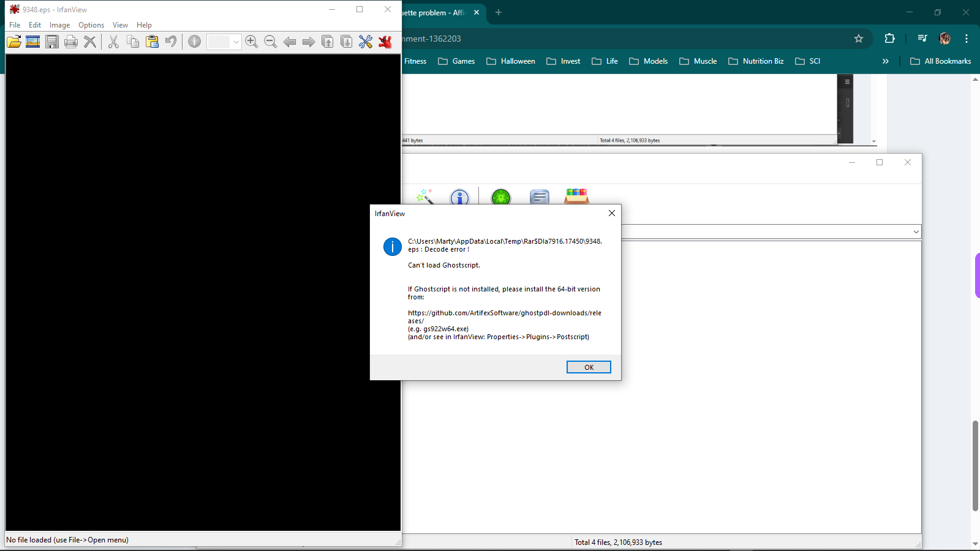Click the Cut scissors icon

point(113,42)
